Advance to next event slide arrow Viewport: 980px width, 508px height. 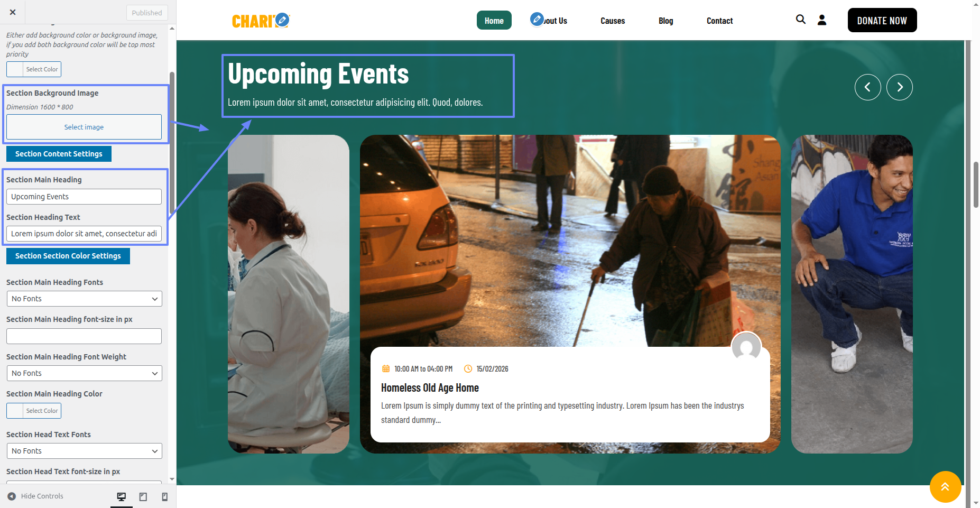(x=899, y=87)
